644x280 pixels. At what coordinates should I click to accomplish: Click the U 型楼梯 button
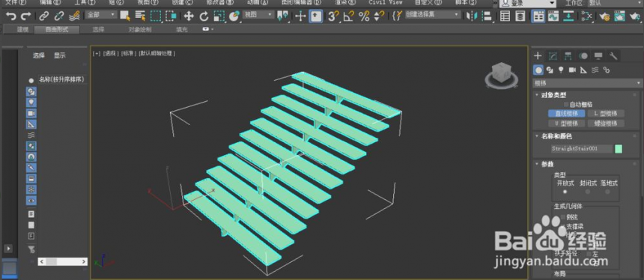coord(566,124)
